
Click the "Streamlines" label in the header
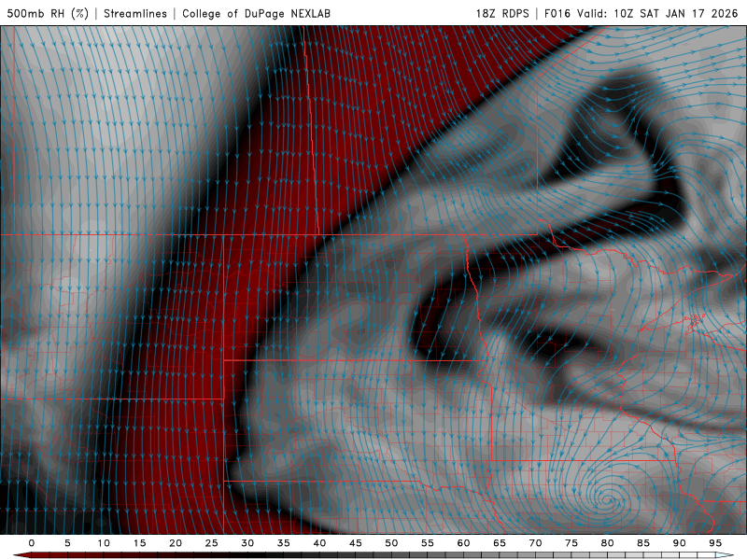[135, 13]
